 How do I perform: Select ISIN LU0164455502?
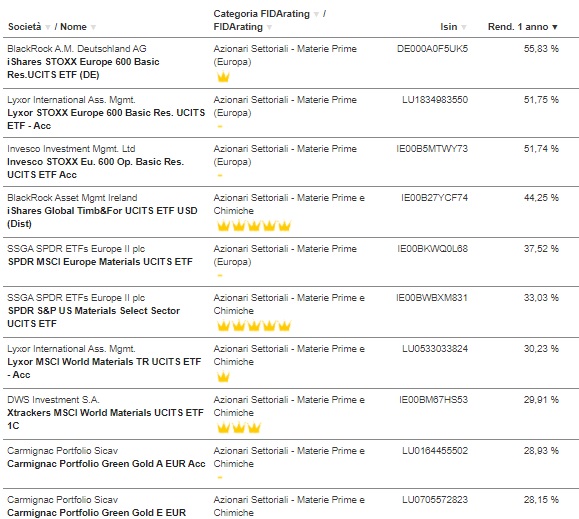[x=435, y=451]
